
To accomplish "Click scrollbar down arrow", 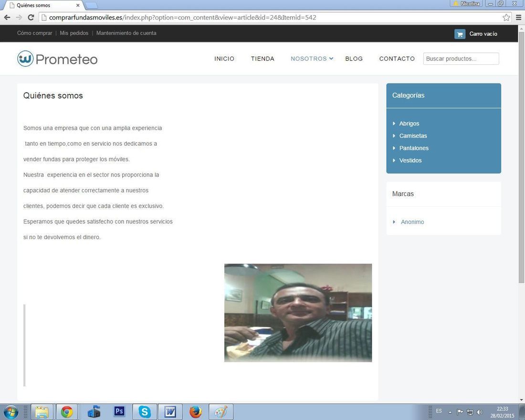I will coord(521,399).
